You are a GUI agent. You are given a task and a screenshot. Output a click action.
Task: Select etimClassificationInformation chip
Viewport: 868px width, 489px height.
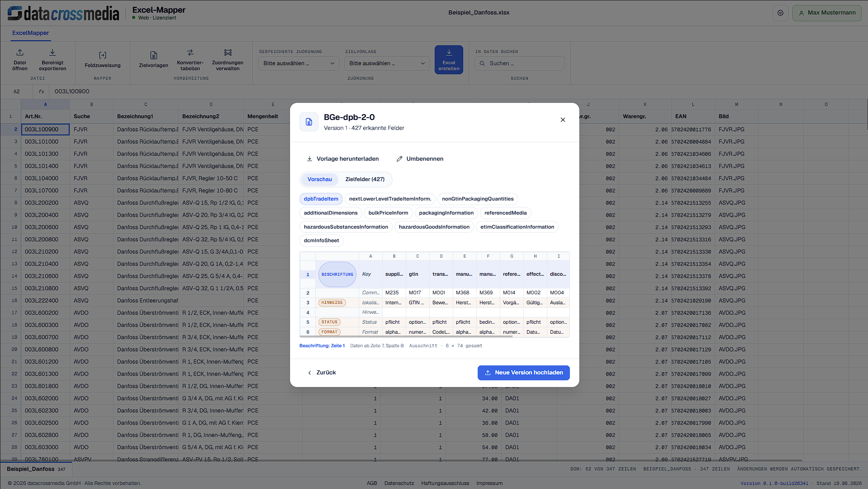coord(517,227)
